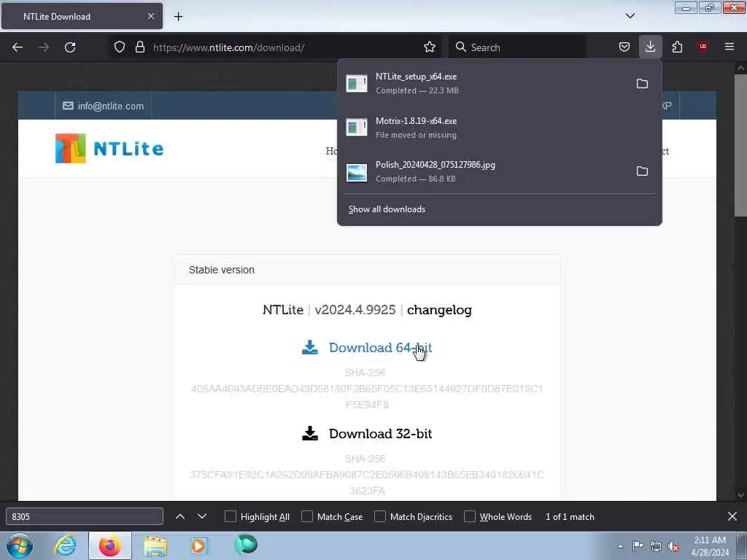Viewport: 747px width, 560px height.
Task: Open the downloaded NTLite_setup_x64.exe entry
Action: pos(486,83)
